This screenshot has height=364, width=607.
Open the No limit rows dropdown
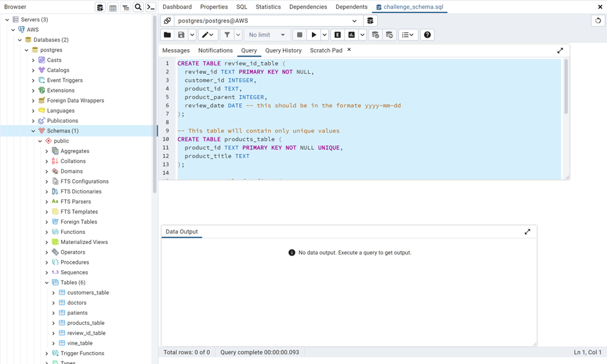tap(266, 35)
